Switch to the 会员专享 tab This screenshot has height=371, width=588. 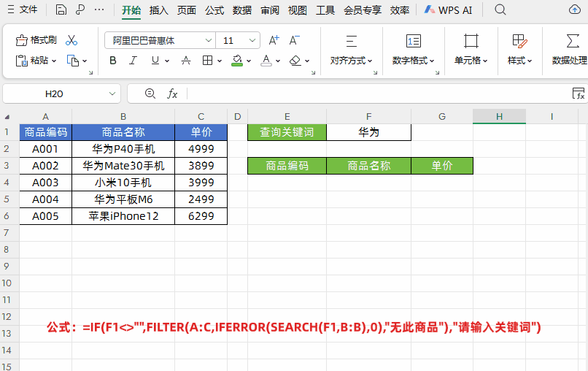(363, 10)
